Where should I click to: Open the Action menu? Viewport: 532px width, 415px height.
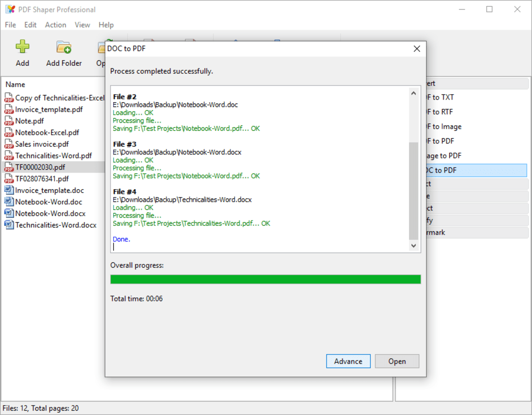pos(55,25)
